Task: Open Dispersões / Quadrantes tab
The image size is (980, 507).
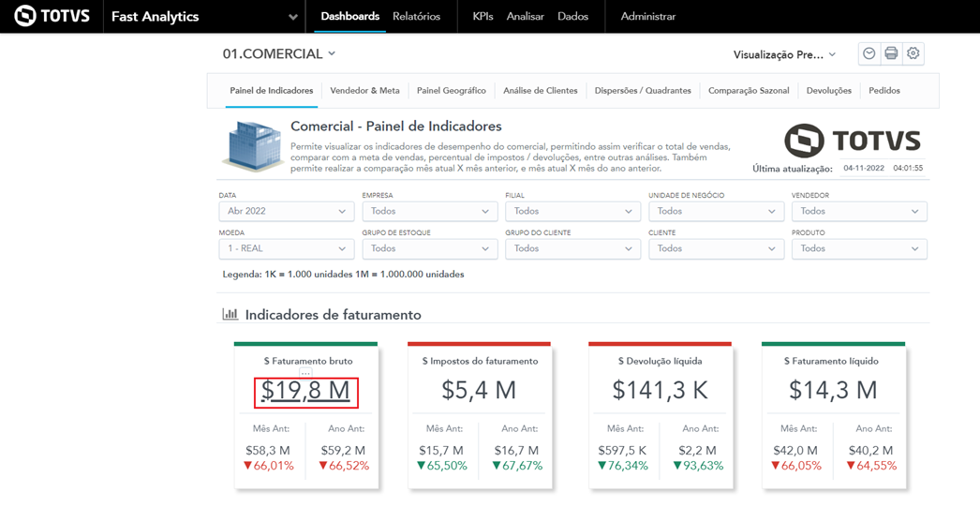Action: (x=643, y=91)
